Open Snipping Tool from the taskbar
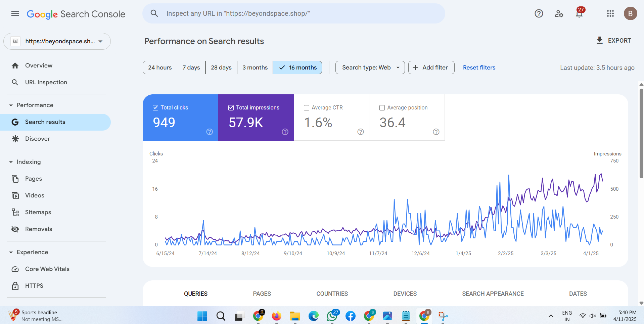Screen dimensions: 644x324 click(443, 316)
